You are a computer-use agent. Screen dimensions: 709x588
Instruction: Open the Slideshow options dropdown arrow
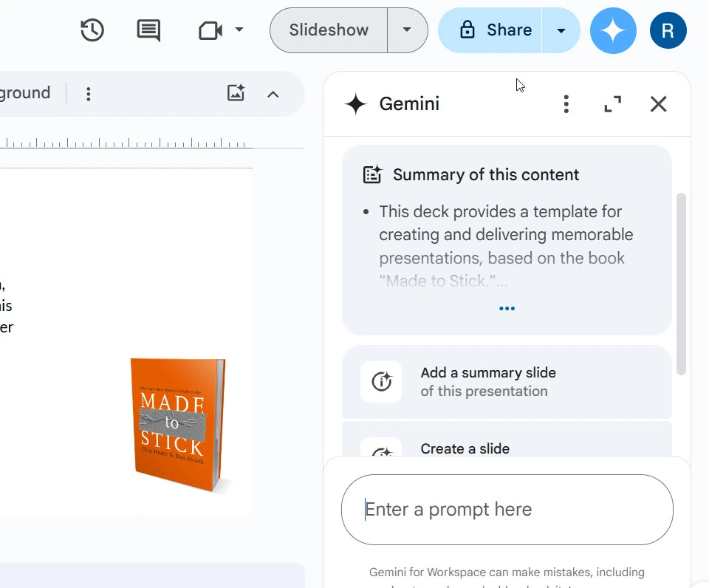407,30
